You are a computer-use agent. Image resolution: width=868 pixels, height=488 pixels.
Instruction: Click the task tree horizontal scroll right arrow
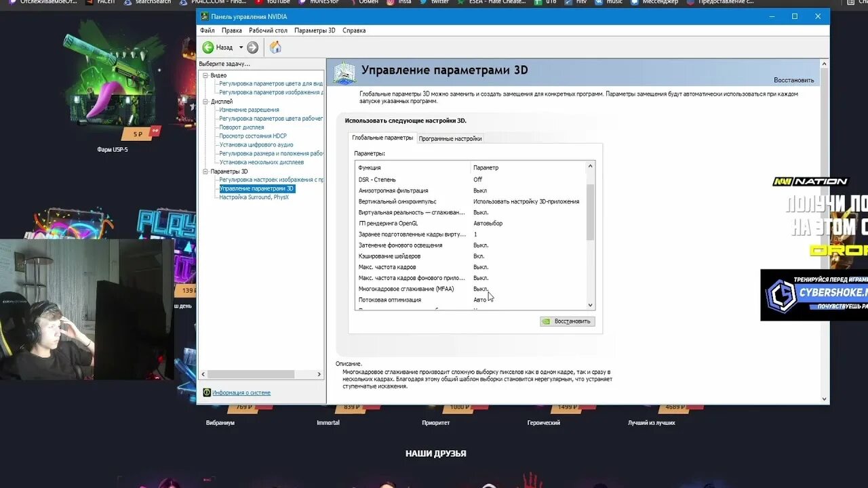tap(319, 374)
